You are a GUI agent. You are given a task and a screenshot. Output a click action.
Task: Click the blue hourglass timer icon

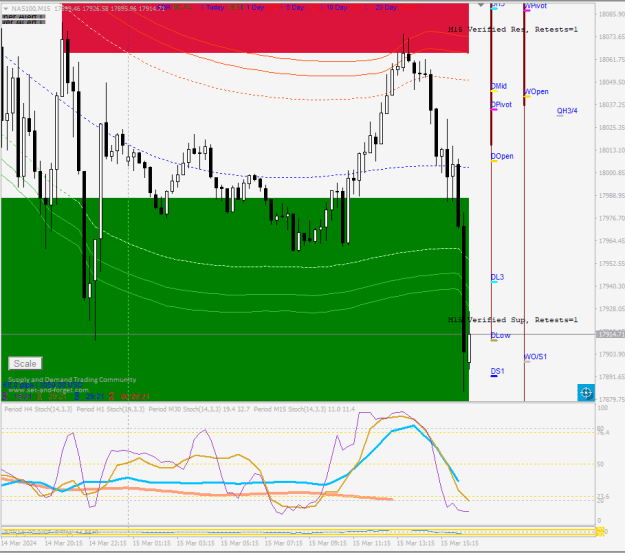pos(77,396)
